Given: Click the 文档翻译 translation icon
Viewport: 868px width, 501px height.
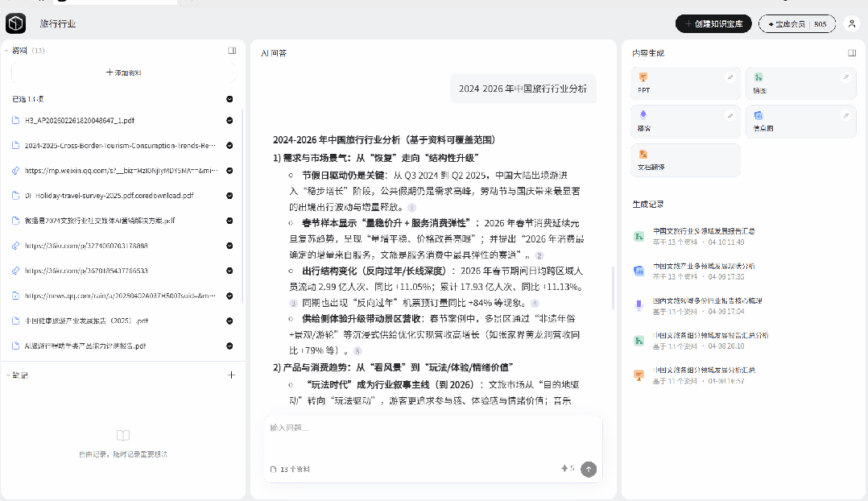Looking at the screenshot, I should (643, 154).
